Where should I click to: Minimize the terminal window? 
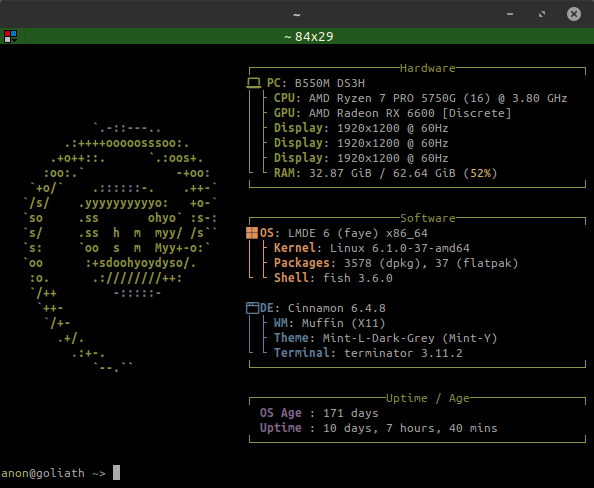(x=510, y=14)
